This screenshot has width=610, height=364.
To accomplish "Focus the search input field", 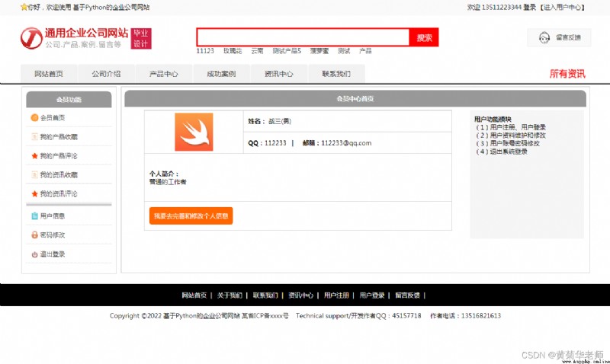I will tap(303, 37).
